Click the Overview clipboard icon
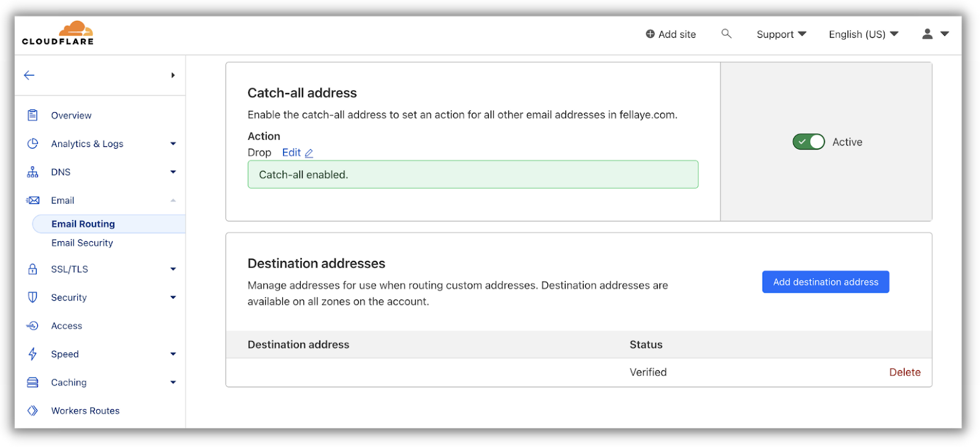Image resolution: width=980 pixels, height=447 pixels. pos(33,115)
